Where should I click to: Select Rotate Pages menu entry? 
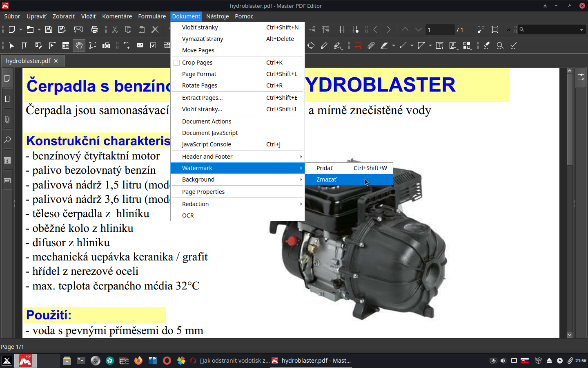(238, 85)
